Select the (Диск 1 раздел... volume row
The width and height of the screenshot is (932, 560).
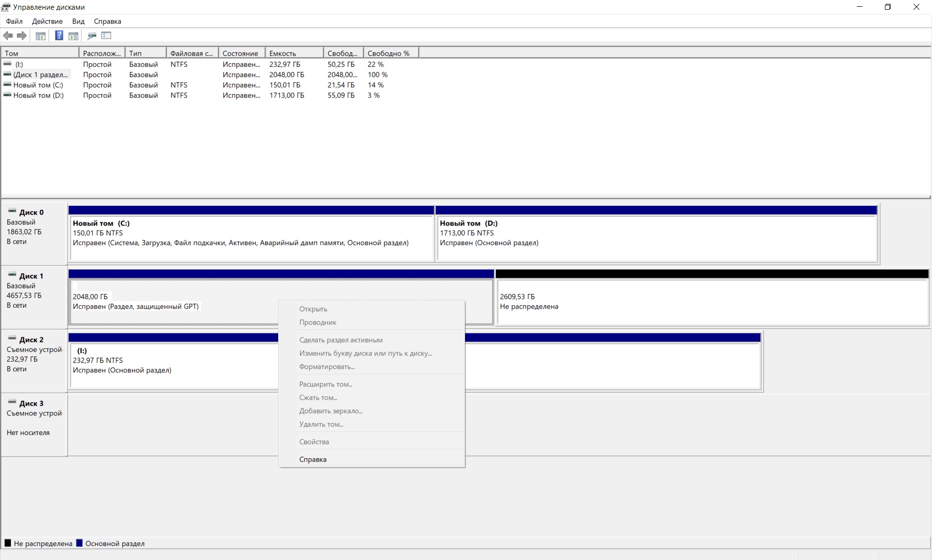[x=209, y=74]
